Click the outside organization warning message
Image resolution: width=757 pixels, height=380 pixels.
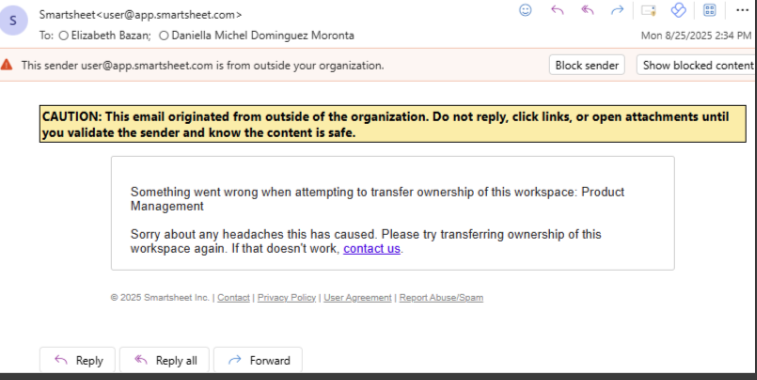click(x=202, y=65)
